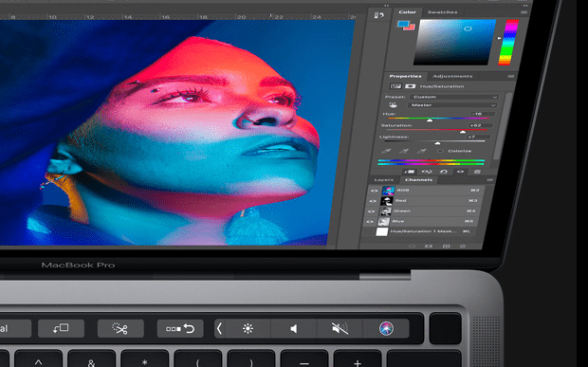Viewport: 588px width, 367px height.
Task: Switch to the Layers tab
Action: click(384, 180)
